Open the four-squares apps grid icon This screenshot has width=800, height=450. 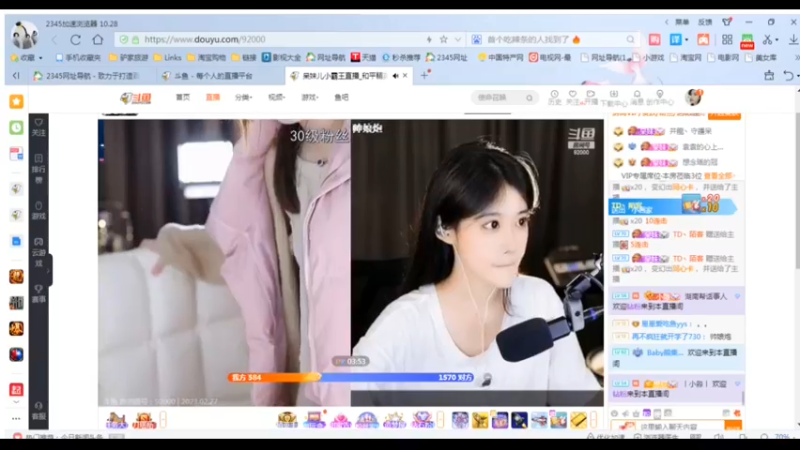(727, 39)
